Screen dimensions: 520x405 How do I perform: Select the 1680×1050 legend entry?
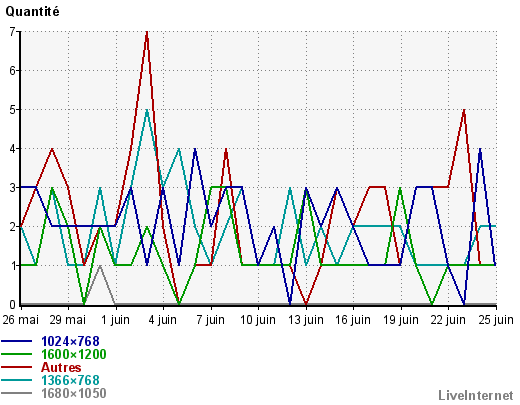(x=74, y=393)
